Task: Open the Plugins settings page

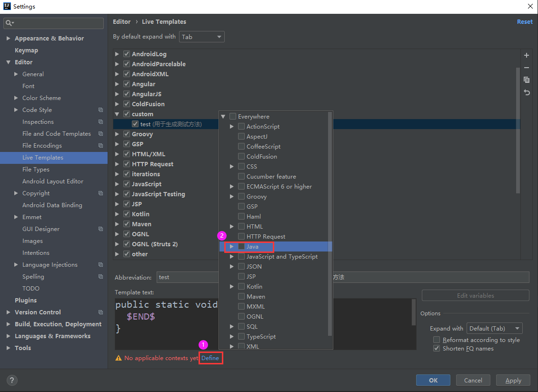Action: point(26,301)
